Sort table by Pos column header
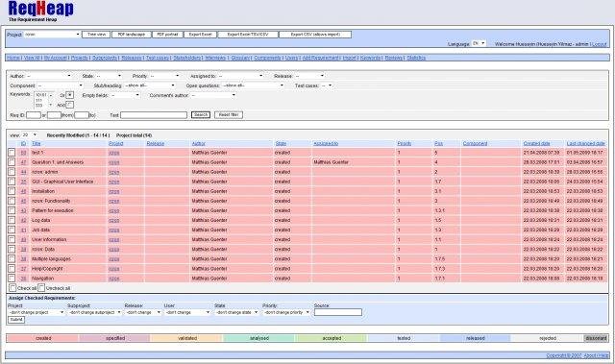Image resolution: width=615 pixels, height=364 pixels. coord(438,144)
